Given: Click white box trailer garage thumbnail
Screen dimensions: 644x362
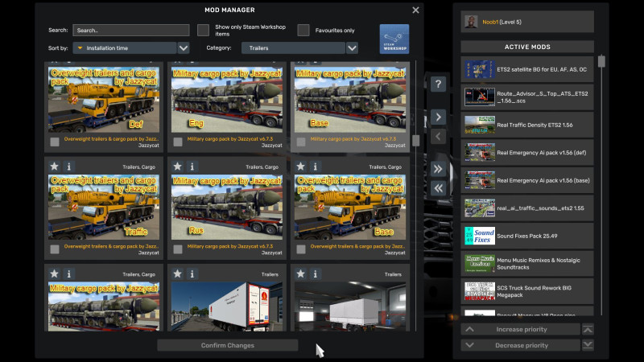Looking at the screenshot, I should [350, 306].
